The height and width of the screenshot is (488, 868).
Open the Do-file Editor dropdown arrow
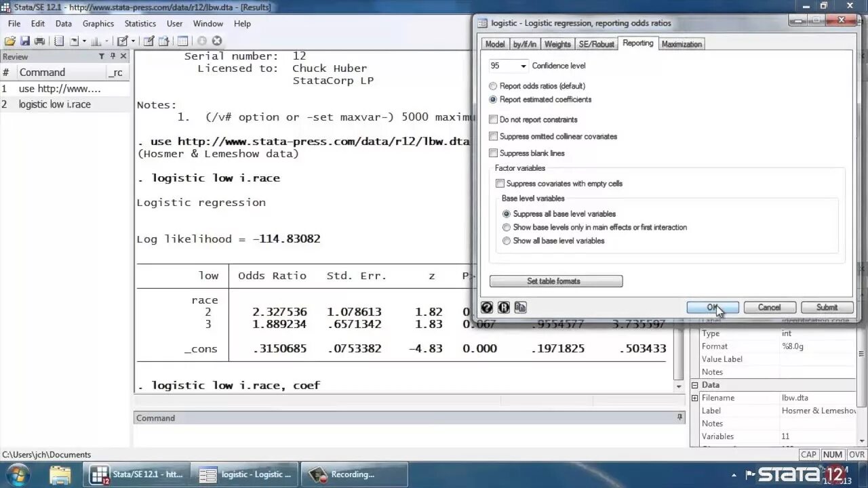tap(133, 41)
